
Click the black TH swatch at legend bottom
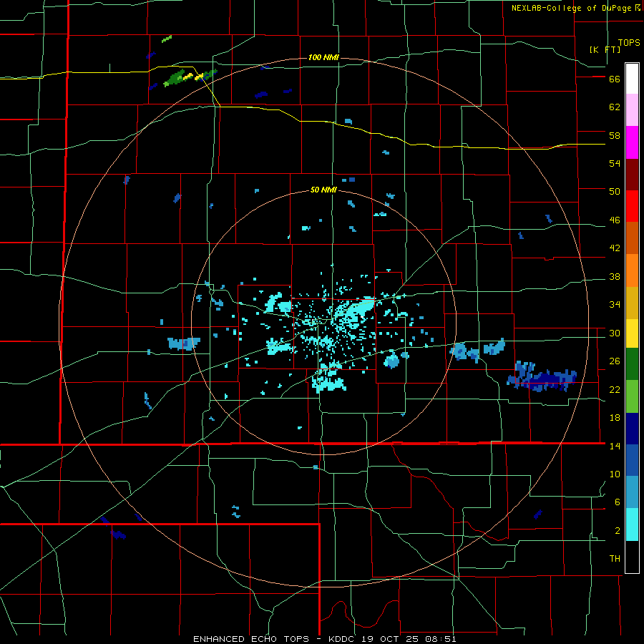[x=632, y=557]
